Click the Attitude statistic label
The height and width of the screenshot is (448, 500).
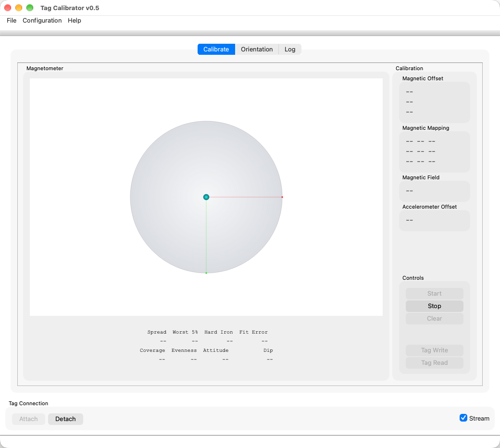[x=216, y=350]
